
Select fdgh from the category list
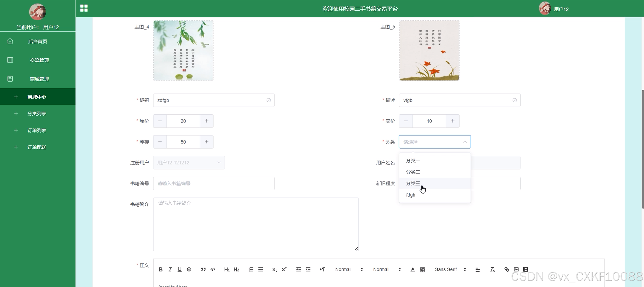(x=411, y=195)
